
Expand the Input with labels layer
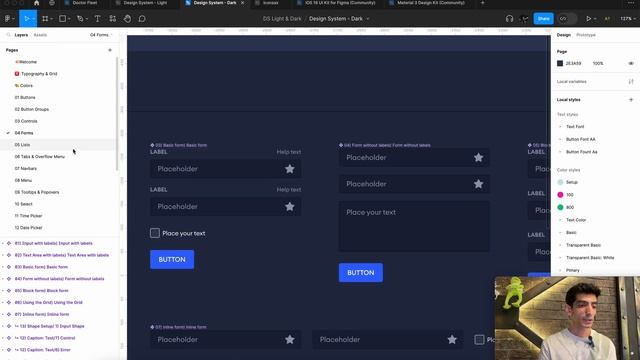[x=3, y=243]
